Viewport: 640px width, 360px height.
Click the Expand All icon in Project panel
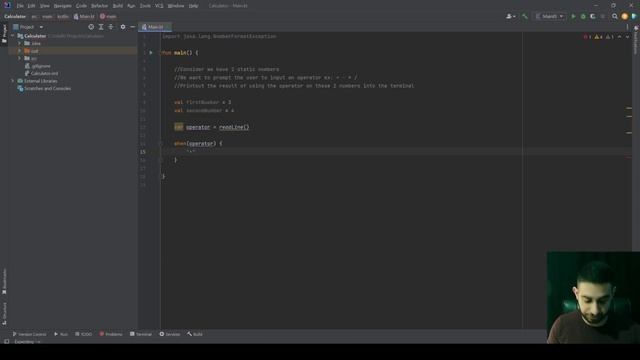(101, 27)
